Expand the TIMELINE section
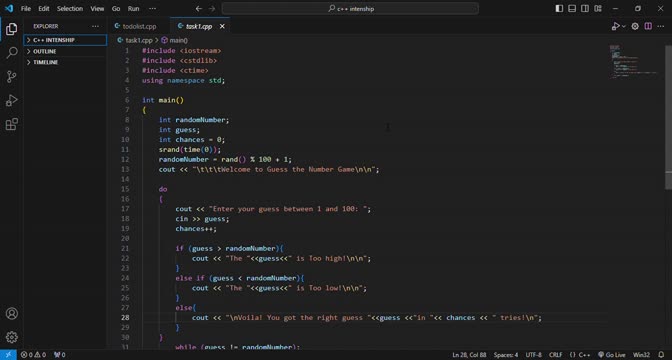This screenshot has height=360, width=672. [x=65, y=62]
